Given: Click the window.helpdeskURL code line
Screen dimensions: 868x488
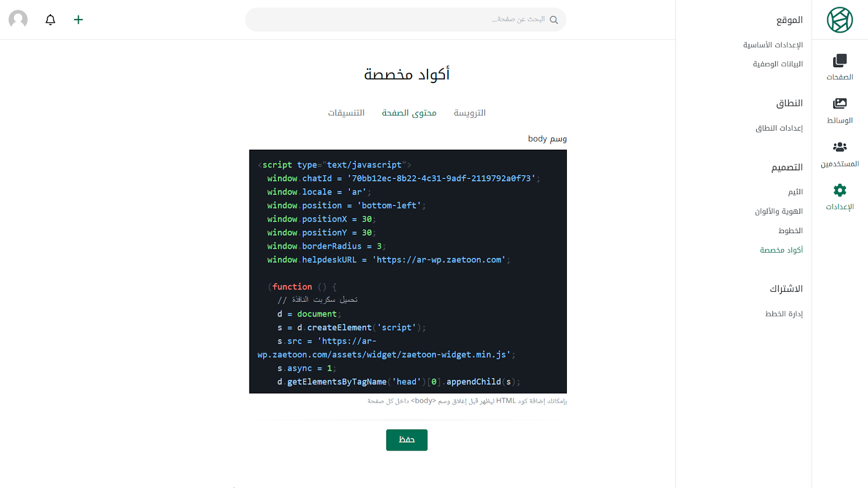Looking at the screenshot, I should pos(388,260).
